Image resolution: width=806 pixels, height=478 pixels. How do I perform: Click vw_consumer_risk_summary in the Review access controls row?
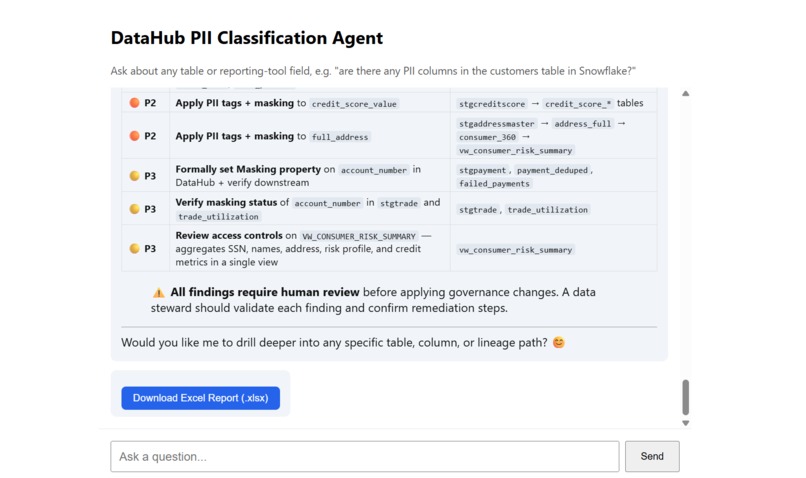coord(516,250)
